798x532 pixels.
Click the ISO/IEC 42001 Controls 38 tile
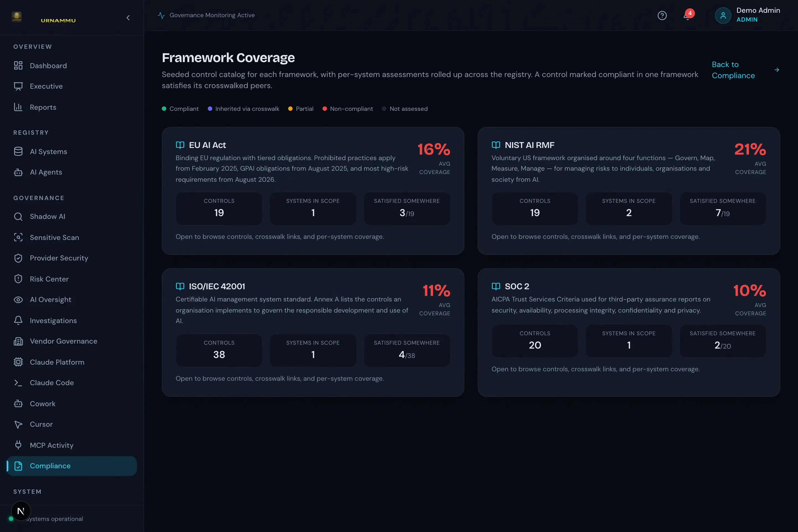click(219, 350)
